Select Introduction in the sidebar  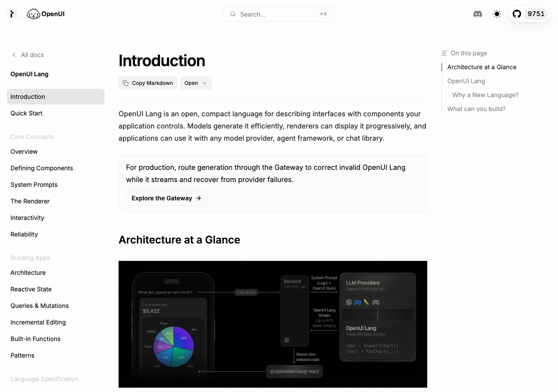click(x=56, y=97)
